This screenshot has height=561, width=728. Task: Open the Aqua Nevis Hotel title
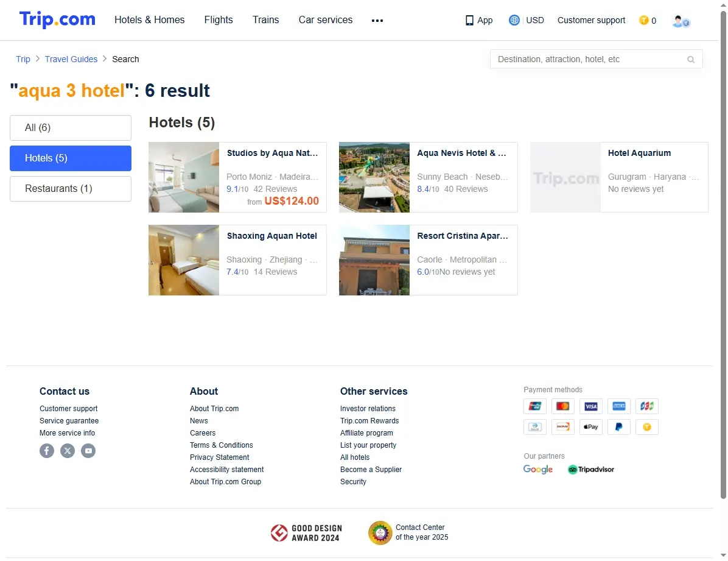tap(461, 153)
